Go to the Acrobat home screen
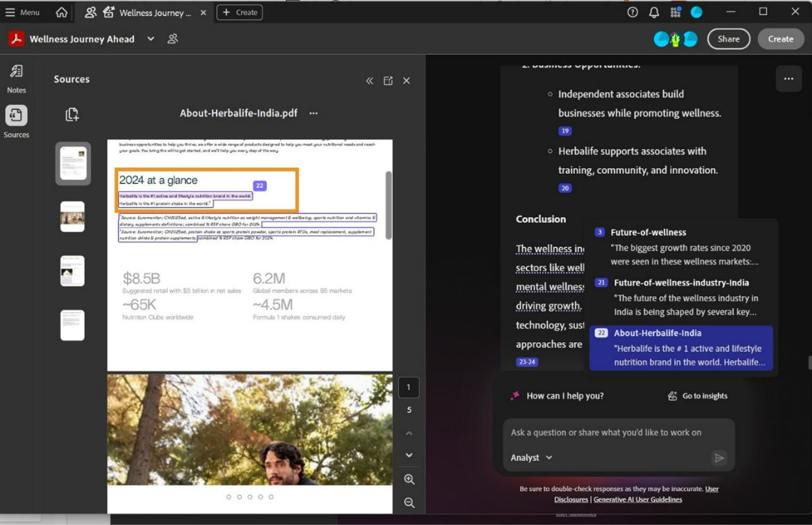The height and width of the screenshot is (525, 812). [x=60, y=12]
